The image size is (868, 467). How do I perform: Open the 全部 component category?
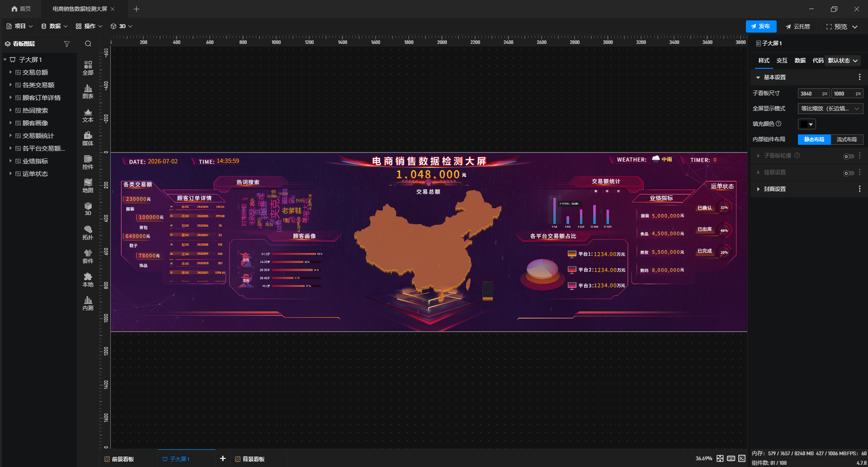[x=88, y=68]
